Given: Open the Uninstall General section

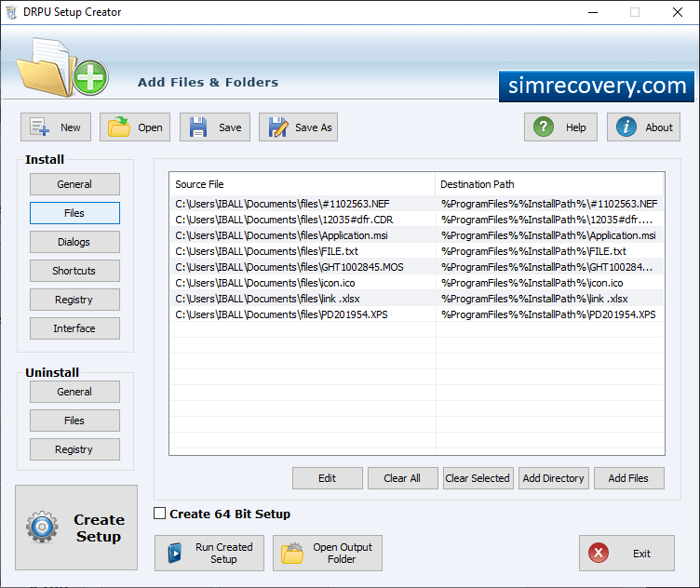Looking at the screenshot, I should pyautogui.click(x=74, y=392).
